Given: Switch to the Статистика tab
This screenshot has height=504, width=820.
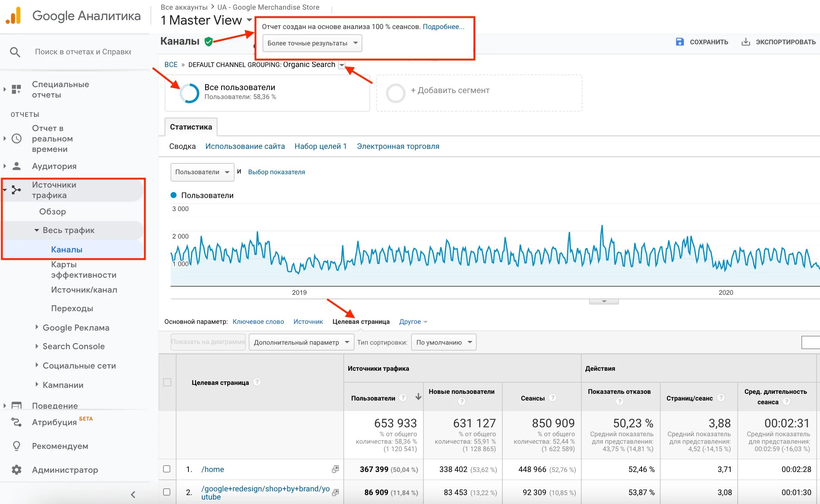Looking at the screenshot, I should click(191, 127).
